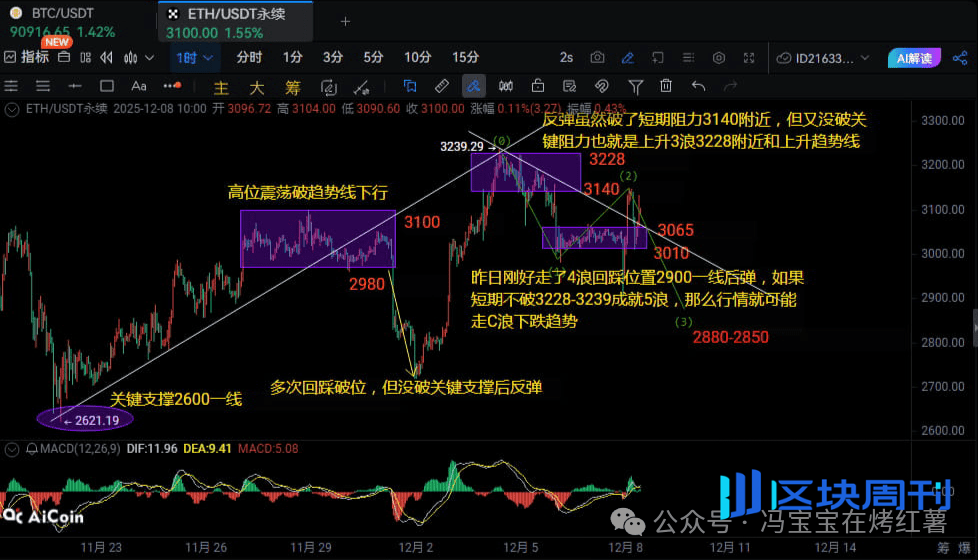Collapse the MACD indicator panel chevron

tap(12, 449)
